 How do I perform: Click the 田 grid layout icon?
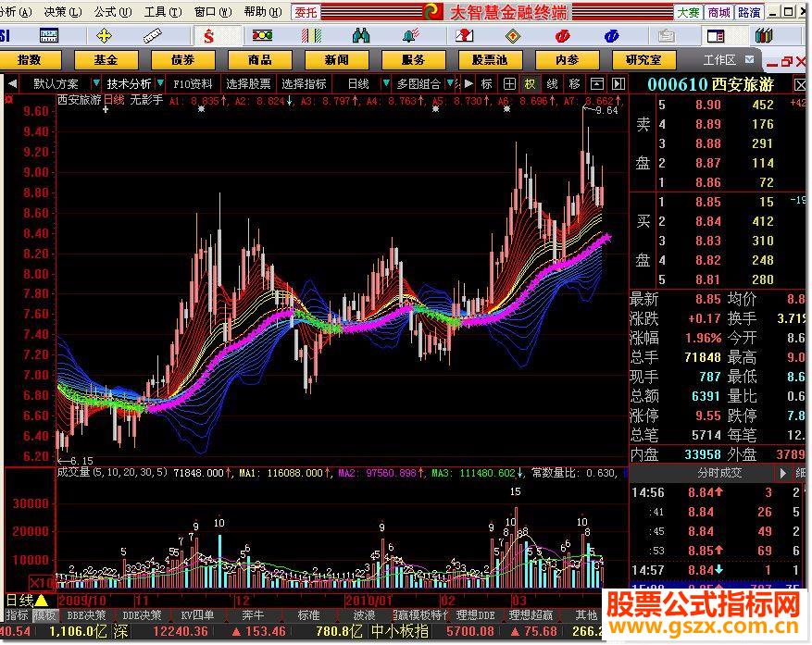[509, 83]
